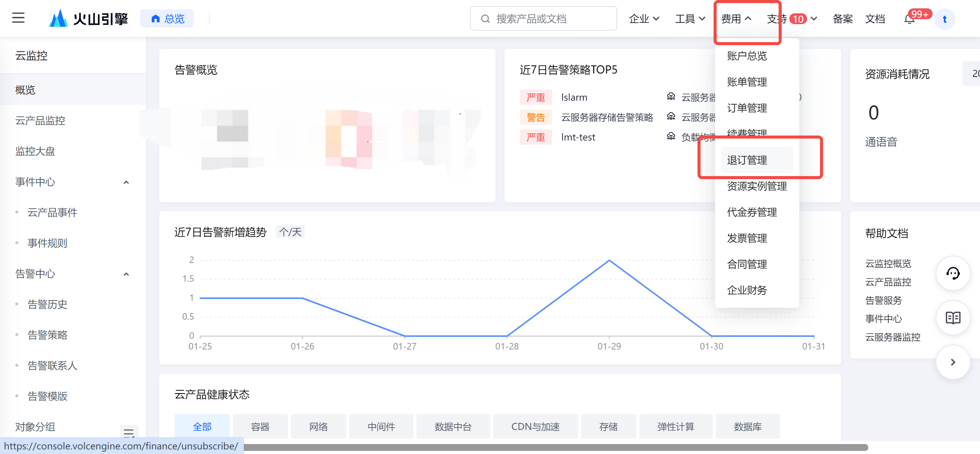Viewport: 980px width, 454px height.
Task: Open the 告警策略 sidebar link
Action: tap(47, 335)
